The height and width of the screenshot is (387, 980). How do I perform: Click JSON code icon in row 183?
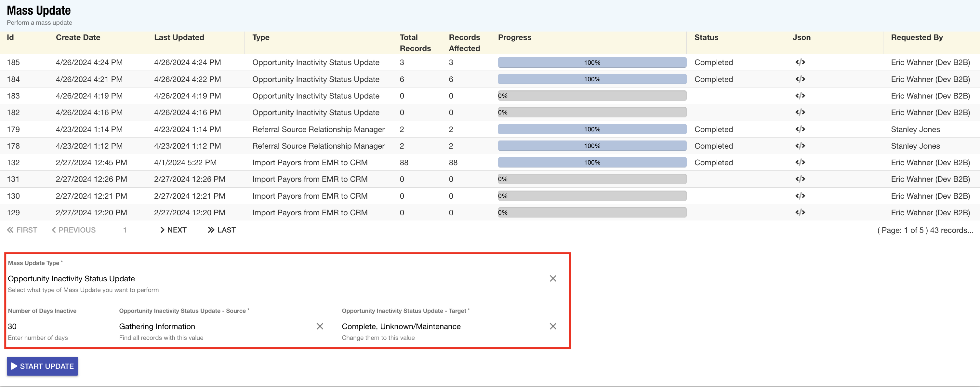[800, 96]
